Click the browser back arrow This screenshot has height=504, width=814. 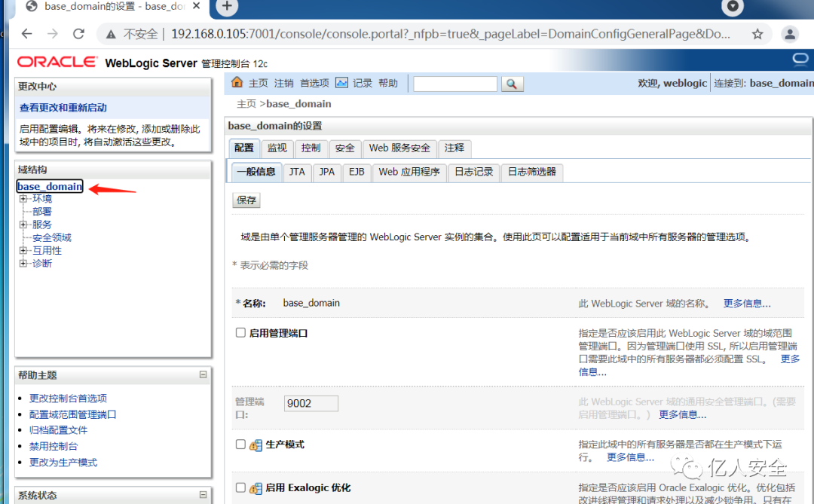coord(26,34)
